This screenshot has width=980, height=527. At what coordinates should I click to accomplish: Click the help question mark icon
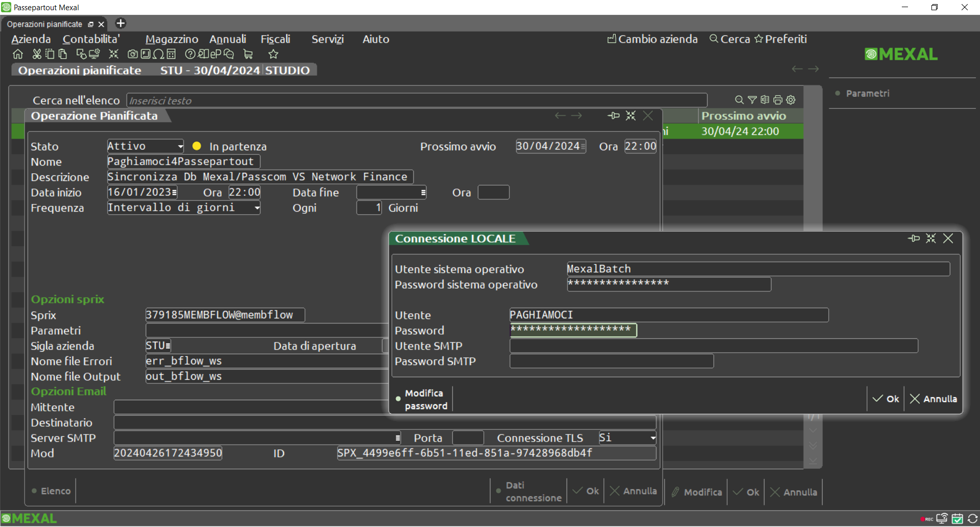point(190,54)
